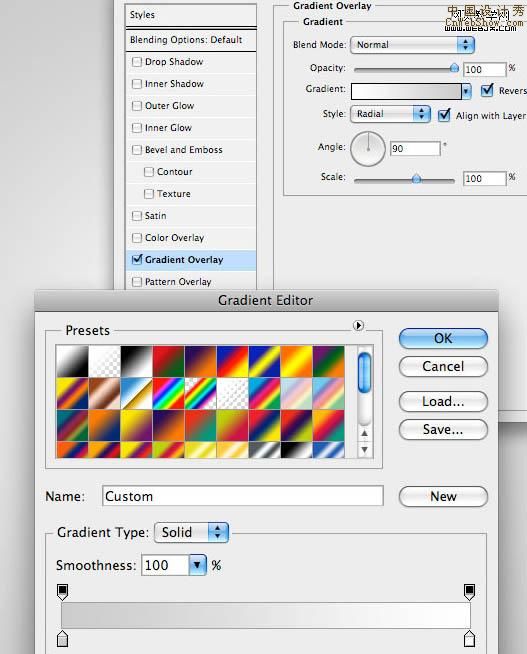This screenshot has height=654, width=527.
Task: Select the right white color stop
Action: pos(469,639)
